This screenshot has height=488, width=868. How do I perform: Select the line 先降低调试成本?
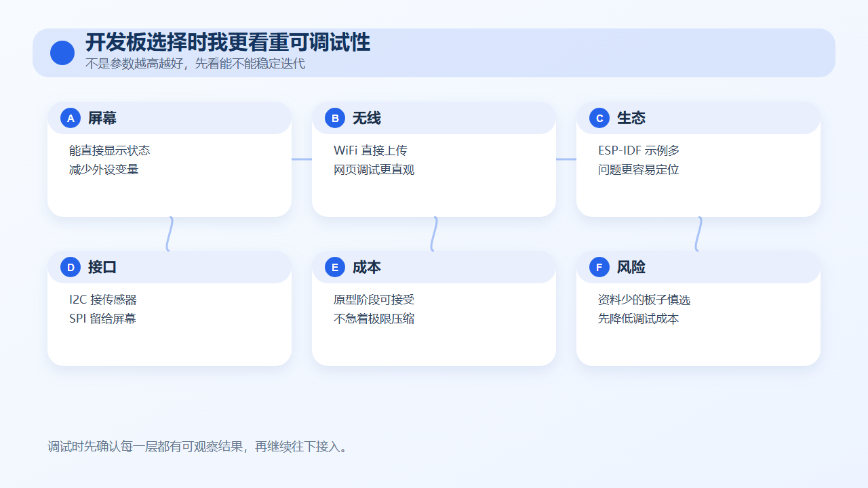(x=639, y=319)
